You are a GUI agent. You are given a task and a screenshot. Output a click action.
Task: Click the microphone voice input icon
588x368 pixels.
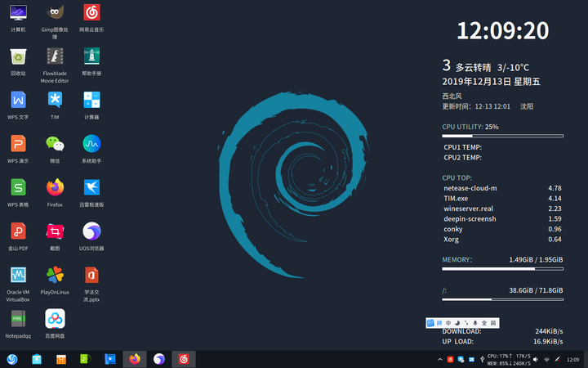click(x=475, y=323)
